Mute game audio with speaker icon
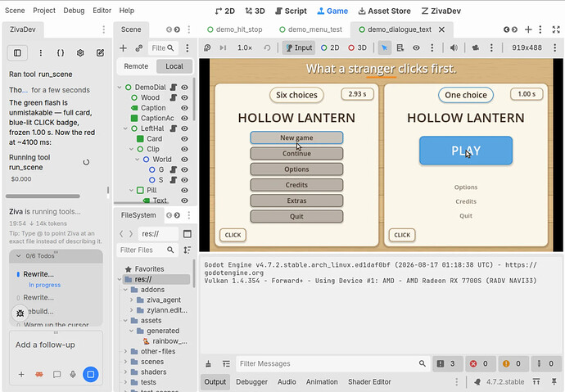The width and height of the screenshot is (565, 392). point(454,47)
